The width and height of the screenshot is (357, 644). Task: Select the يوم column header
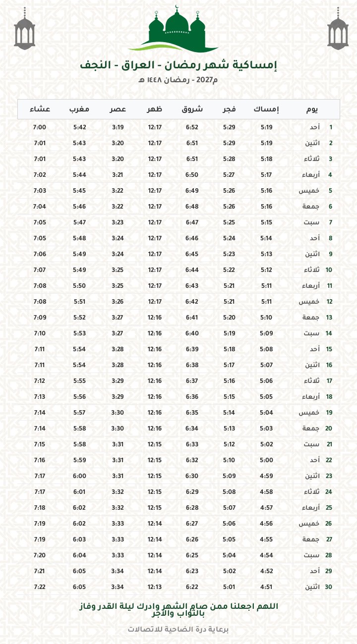[312, 109]
